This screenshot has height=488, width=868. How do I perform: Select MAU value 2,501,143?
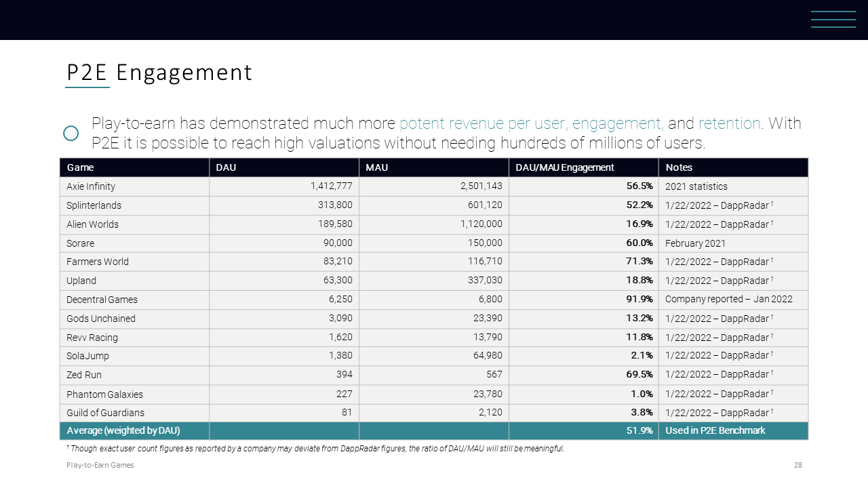[x=481, y=186]
